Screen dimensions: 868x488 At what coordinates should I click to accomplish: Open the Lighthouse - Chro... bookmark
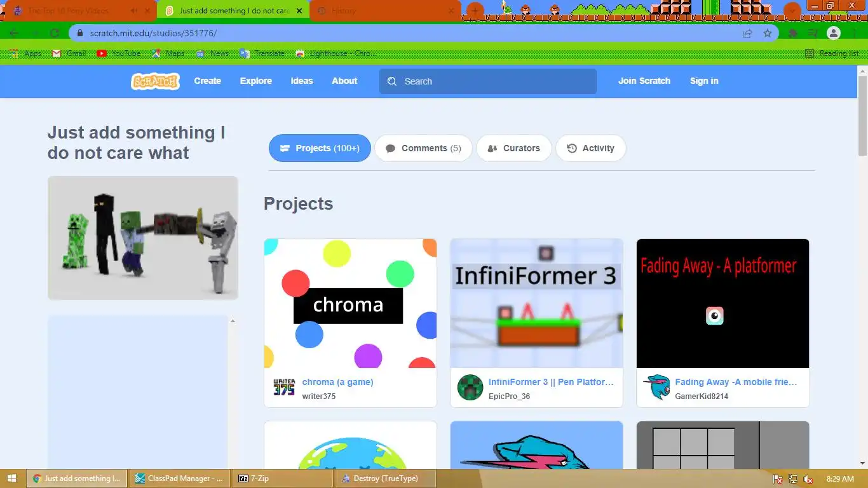point(335,53)
